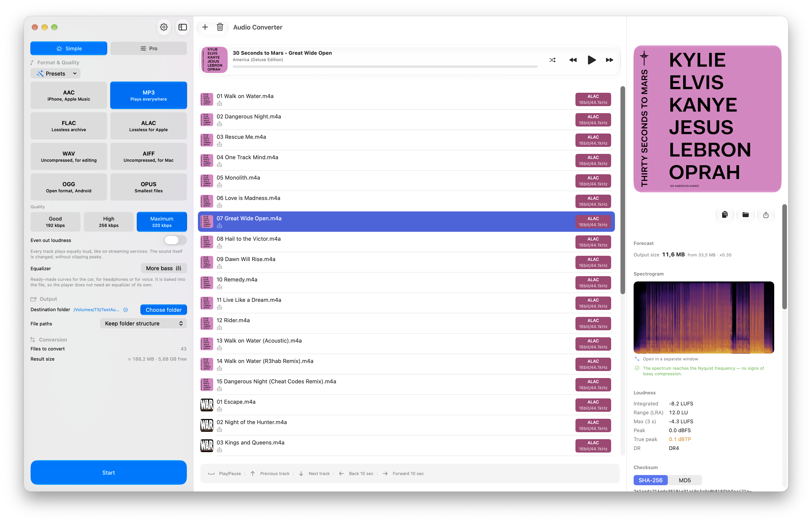Open settings gear in sidebar header
The height and width of the screenshot is (523, 812).
click(x=164, y=27)
